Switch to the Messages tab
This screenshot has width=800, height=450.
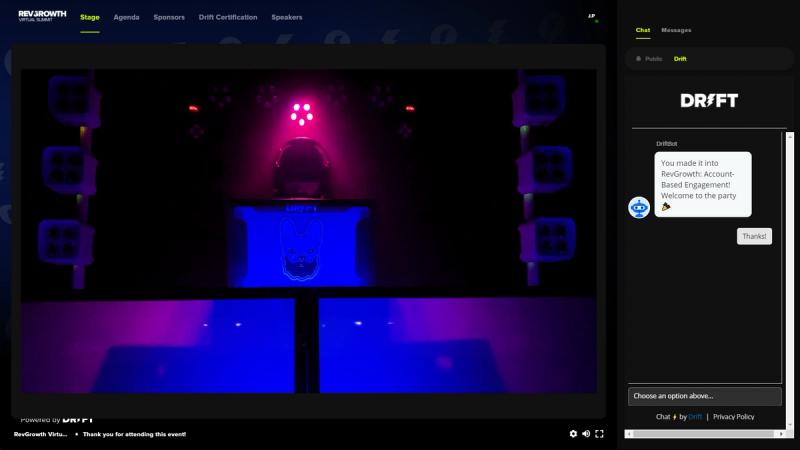[676, 30]
